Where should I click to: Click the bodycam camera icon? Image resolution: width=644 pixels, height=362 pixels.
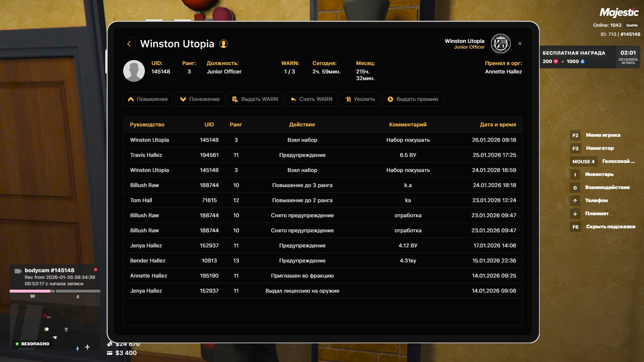click(x=18, y=271)
